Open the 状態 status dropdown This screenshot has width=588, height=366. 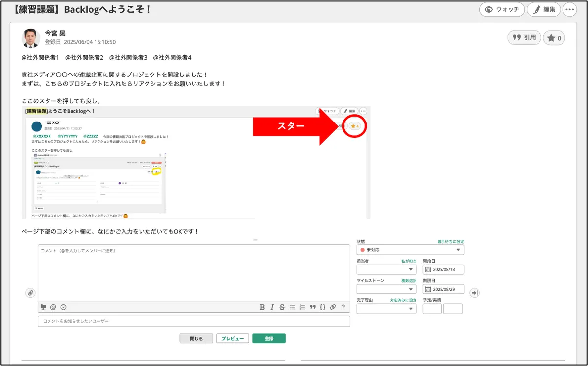click(410, 250)
